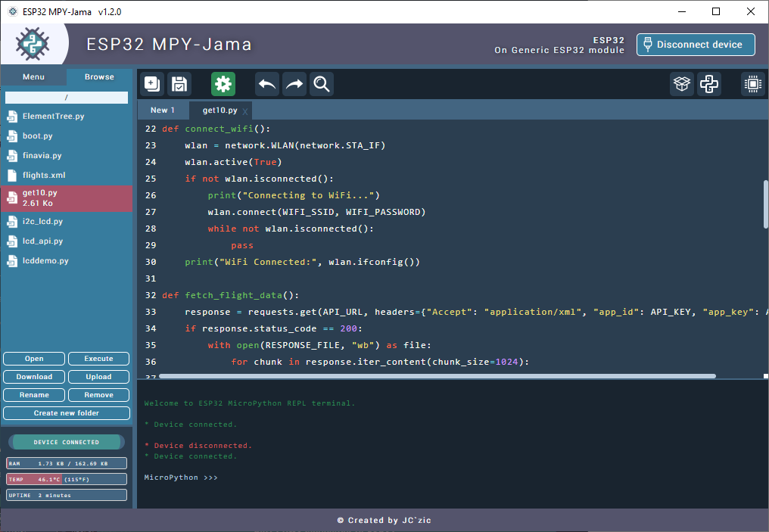769x532 pixels.
Task: Run code with the green gear icon
Action: click(223, 84)
